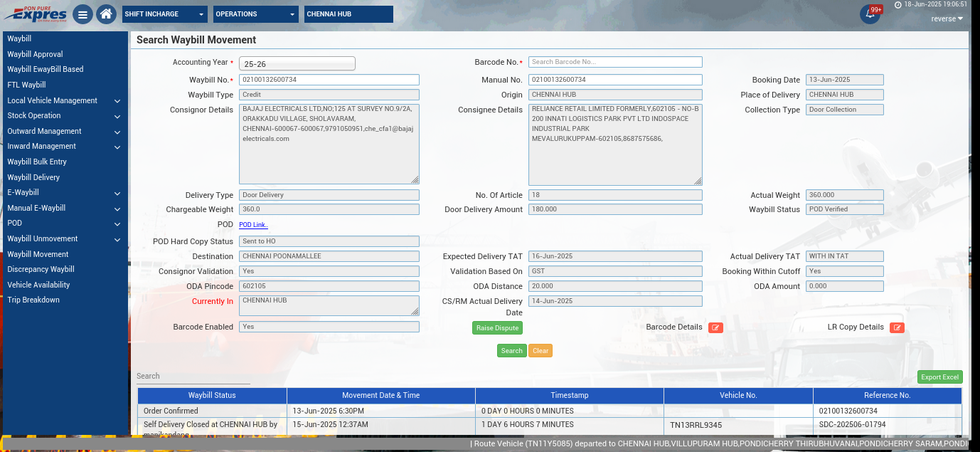Image resolution: width=980 pixels, height=452 pixels.
Task: Open the reverse user menu
Action: [947, 19]
